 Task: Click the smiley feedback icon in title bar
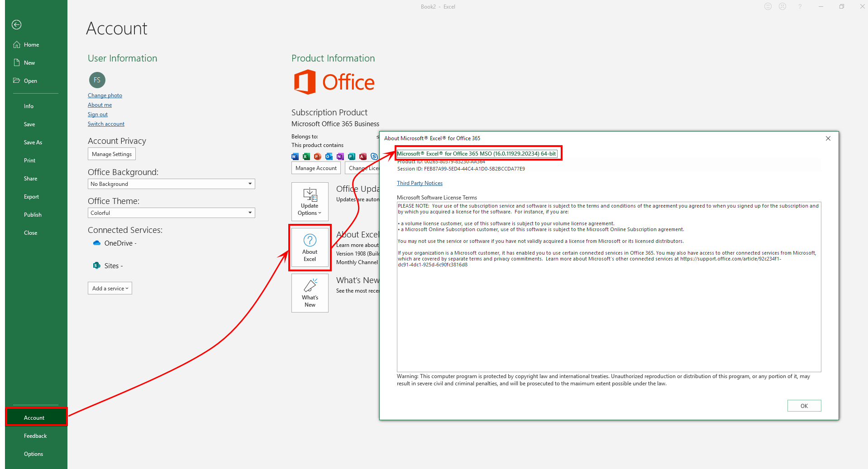[768, 6]
